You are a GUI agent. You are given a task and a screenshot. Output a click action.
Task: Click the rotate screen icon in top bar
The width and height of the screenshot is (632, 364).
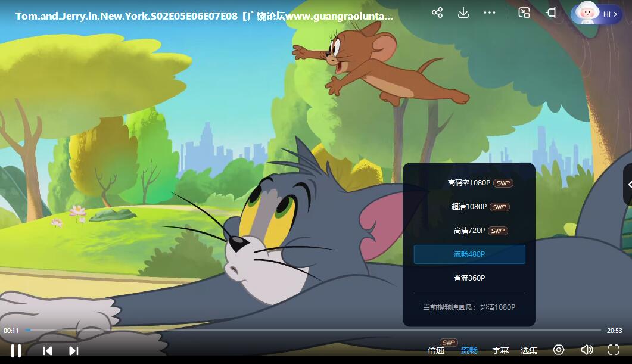[x=550, y=13]
